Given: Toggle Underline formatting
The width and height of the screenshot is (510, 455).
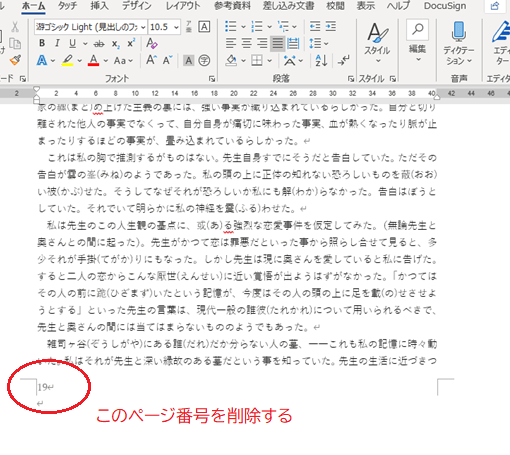Looking at the screenshot, I should [72, 43].
